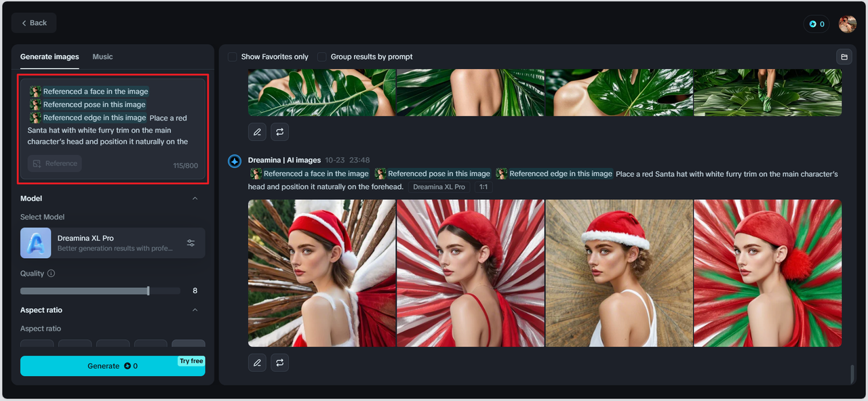The width and height of the screenshot is (868, 401).
Task: Click the 115/800 character counter
Action: (x=185, y=166)
